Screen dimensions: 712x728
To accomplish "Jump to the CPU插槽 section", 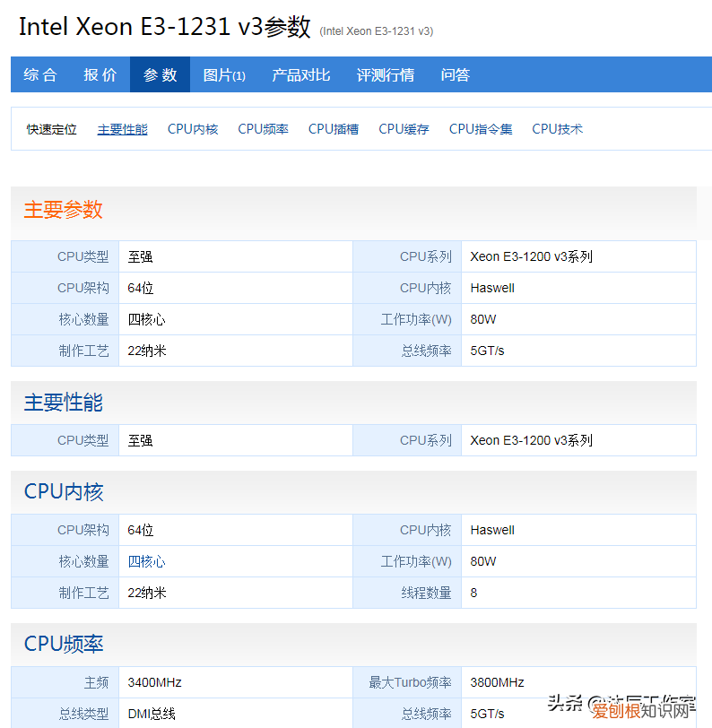I will click(333, 129).
